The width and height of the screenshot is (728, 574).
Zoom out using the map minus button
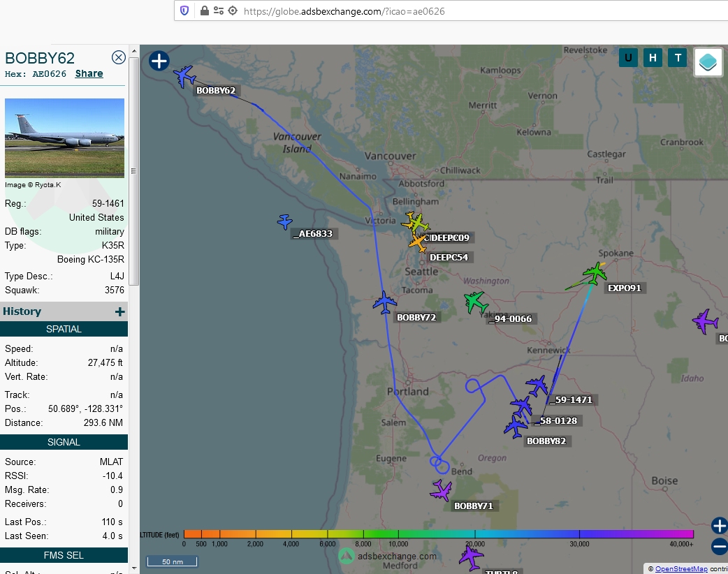(719, 547)
